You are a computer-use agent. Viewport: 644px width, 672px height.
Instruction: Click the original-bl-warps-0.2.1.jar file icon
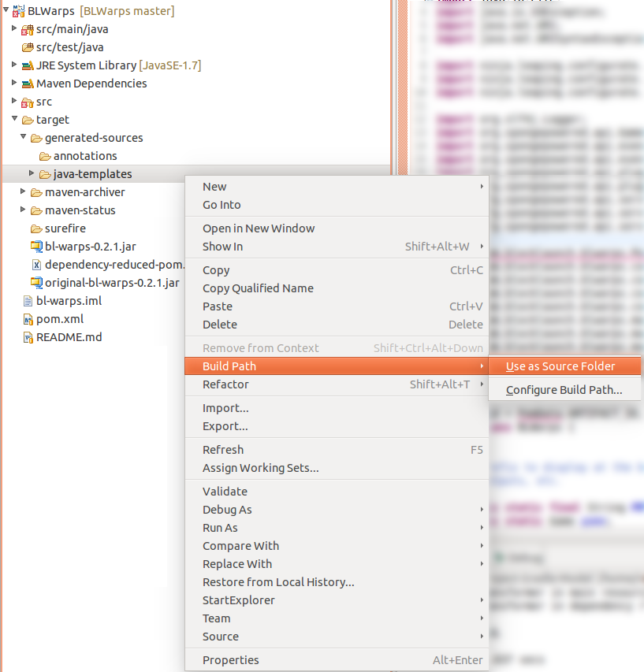(36, 283)
